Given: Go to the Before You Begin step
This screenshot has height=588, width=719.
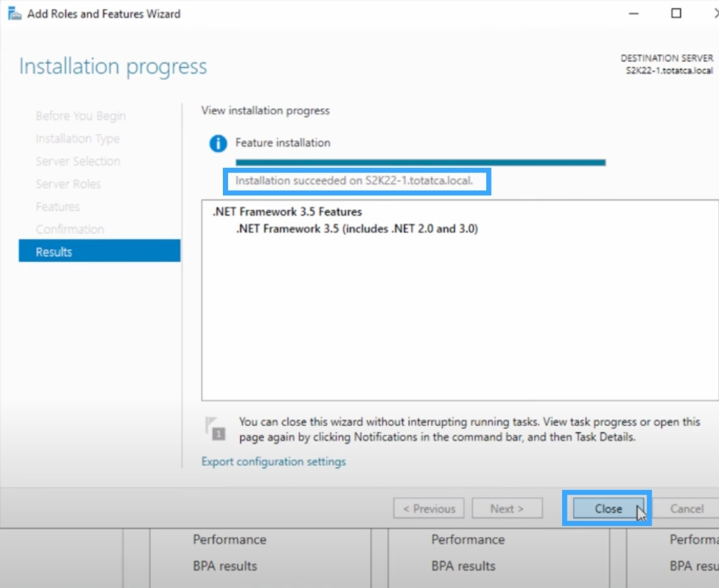Looking at the screenshot, I should click(x=80, y=116).
